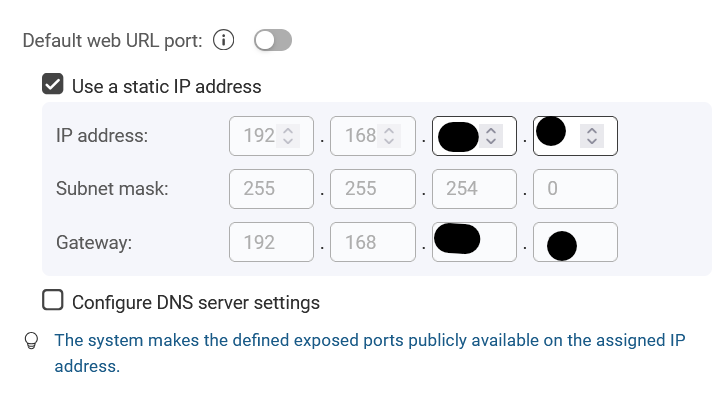Focus the Subnet mask second octet field
The image size is (717, 401).
click(x=372, y=189)
